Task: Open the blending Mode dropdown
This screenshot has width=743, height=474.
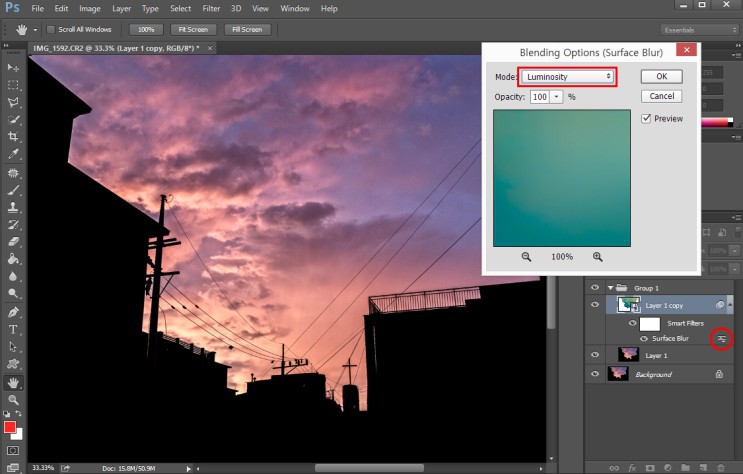Action: point(567,77)
